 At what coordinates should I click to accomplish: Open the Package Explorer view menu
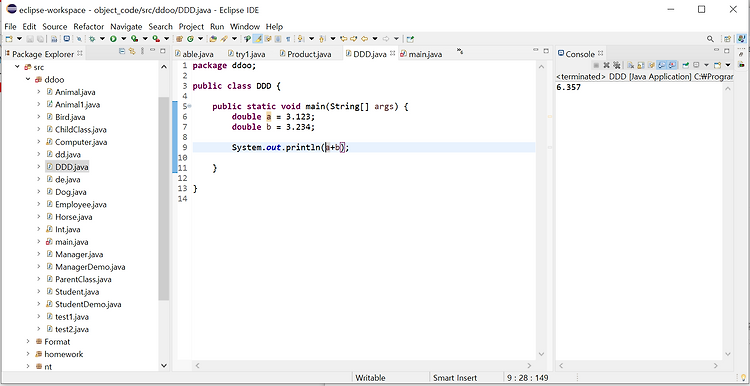[142, 51]
